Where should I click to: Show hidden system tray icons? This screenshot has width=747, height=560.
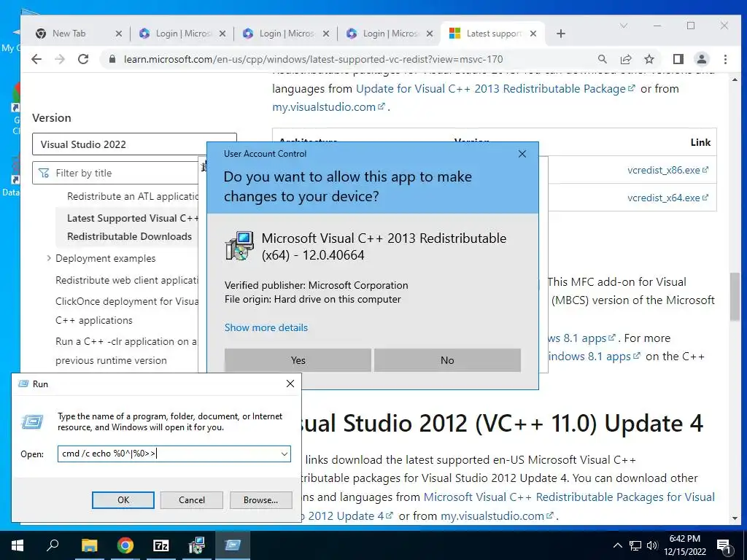click(617, 545)
